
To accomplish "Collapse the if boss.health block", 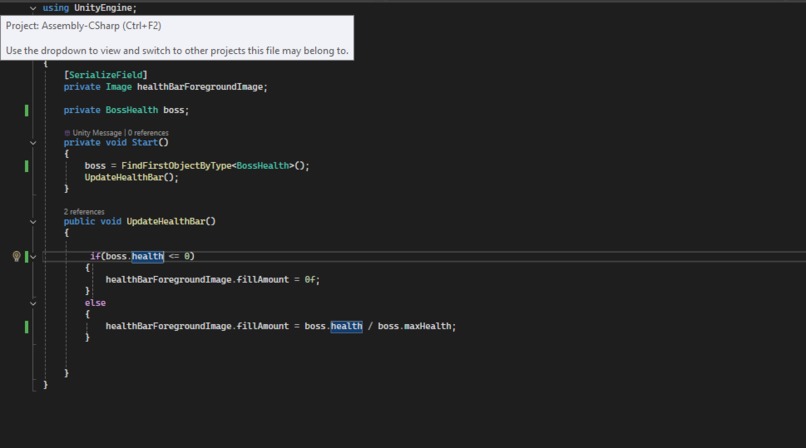I will pyautogui.click(x=33, y=256).
